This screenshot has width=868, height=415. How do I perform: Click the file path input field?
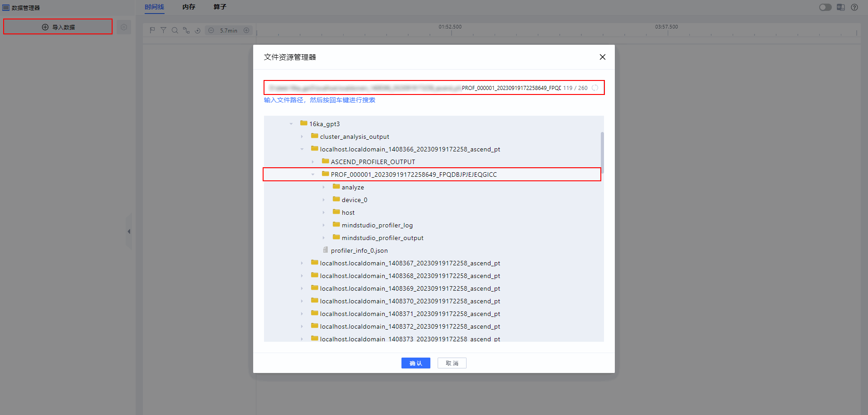point(434,88)
